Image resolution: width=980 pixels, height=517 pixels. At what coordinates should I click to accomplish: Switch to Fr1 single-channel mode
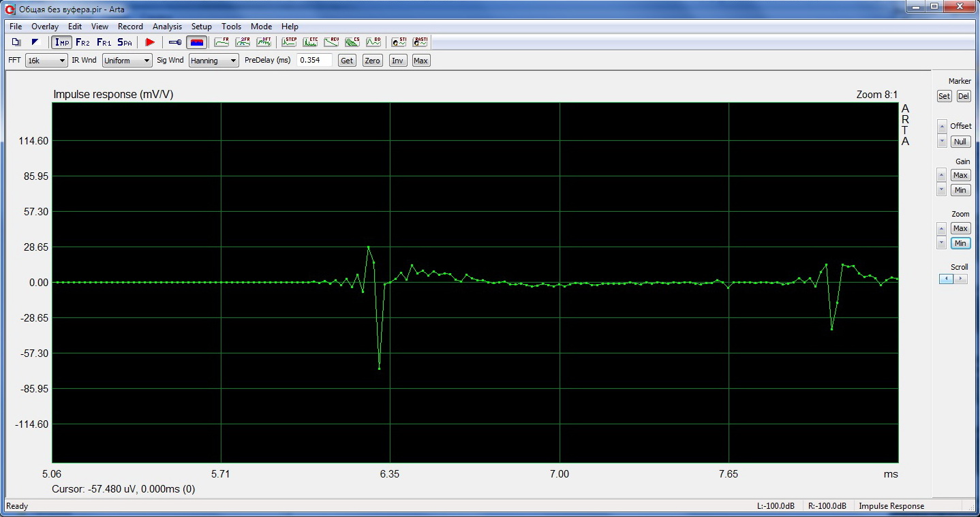pos(104,42)
